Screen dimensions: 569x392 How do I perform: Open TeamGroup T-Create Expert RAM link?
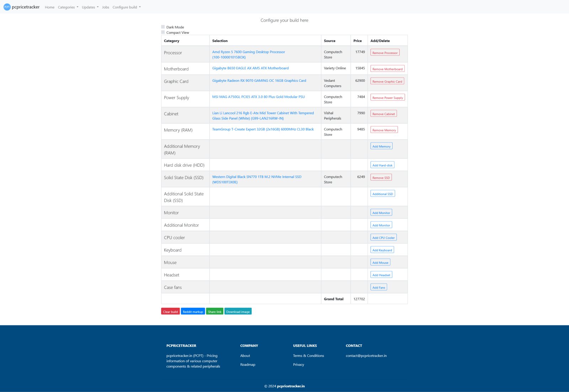pos(263,129)
